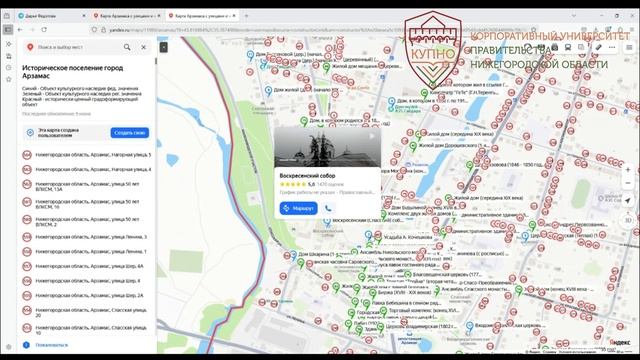Select the ruler measurement tool

(598, 47)
